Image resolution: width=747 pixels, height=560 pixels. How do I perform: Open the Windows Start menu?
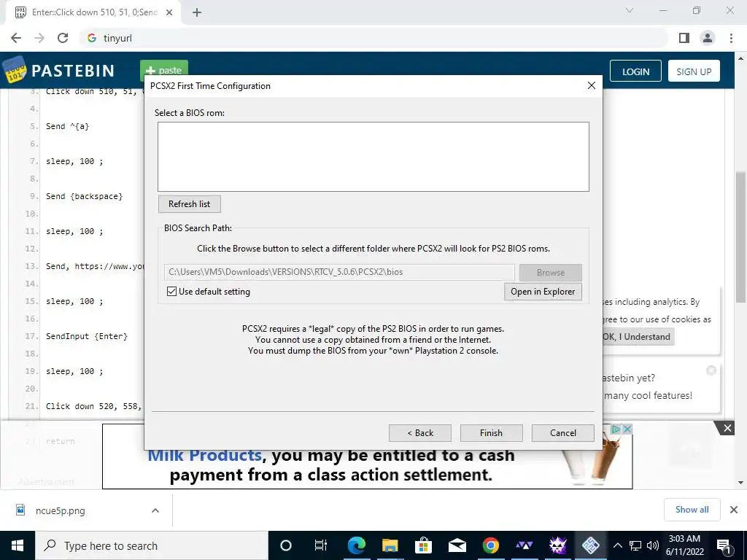[x=18, y=545]
